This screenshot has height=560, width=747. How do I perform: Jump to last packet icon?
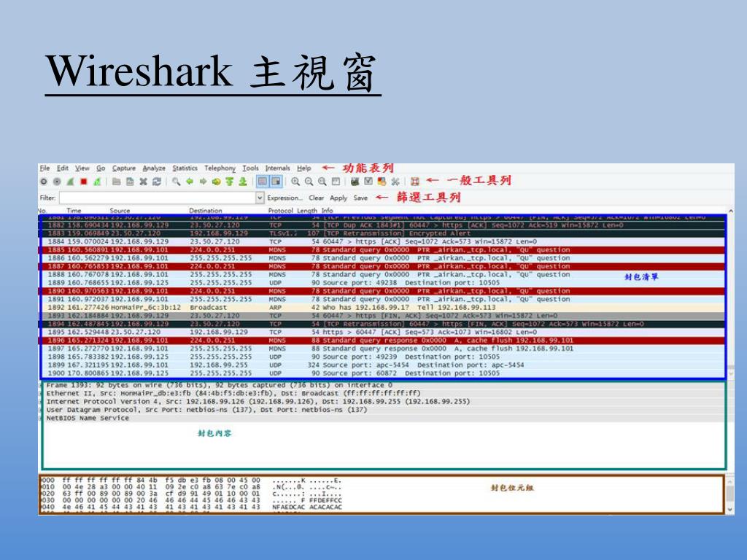coord(243,182)
